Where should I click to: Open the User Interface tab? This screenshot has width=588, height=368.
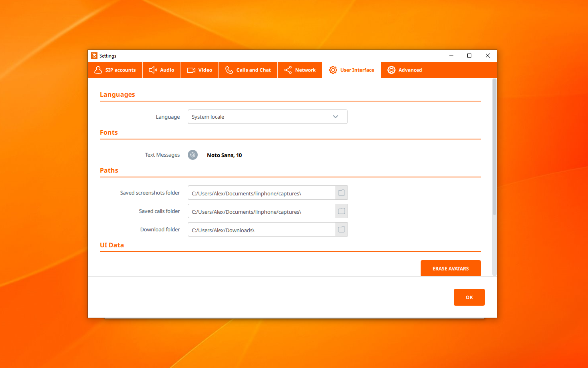pos(352,70)
